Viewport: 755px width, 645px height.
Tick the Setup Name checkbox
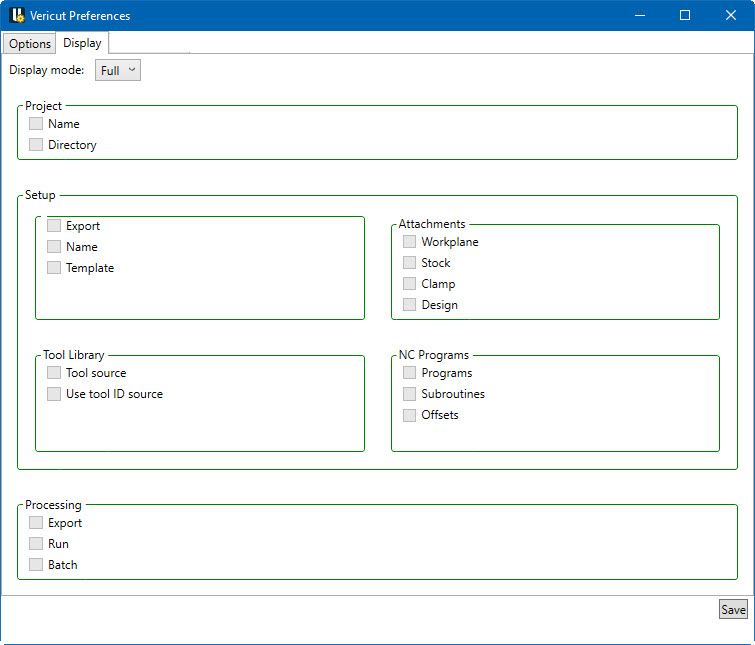[x=54, y=246]
